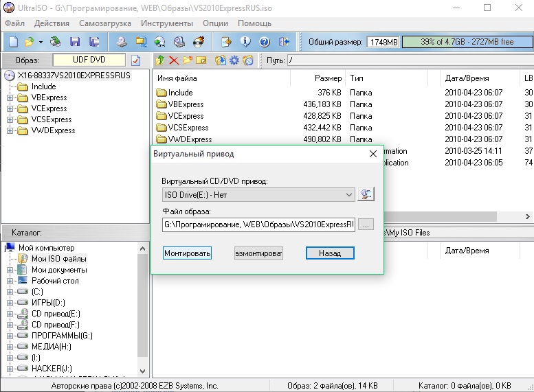Click the Save As multi-floppy icon
The image size is (534, 392).
94,42
